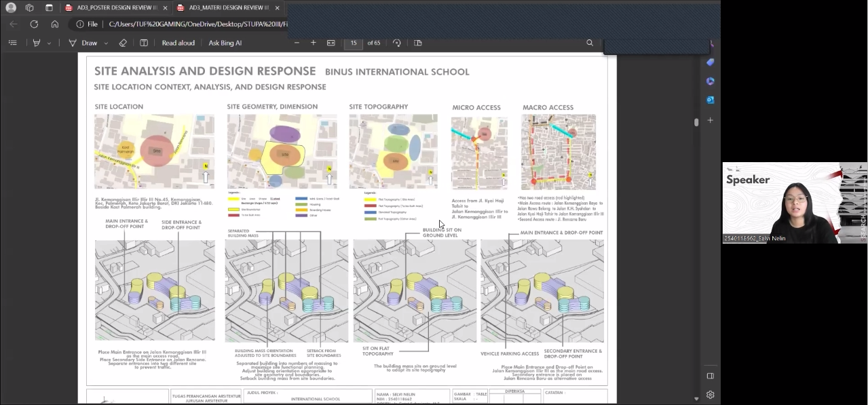Click the Site Location map thumbnail
Viewport: 868px width, 405px height.
[154, 151]
